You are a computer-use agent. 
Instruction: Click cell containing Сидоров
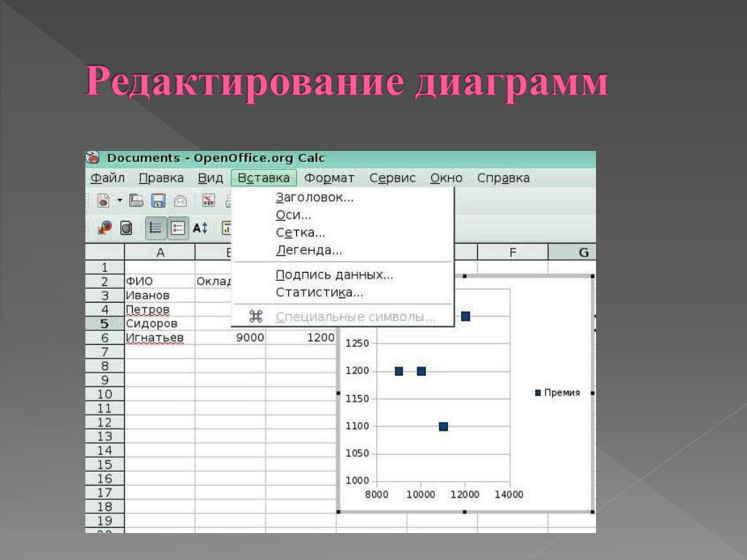click(160, 324)
